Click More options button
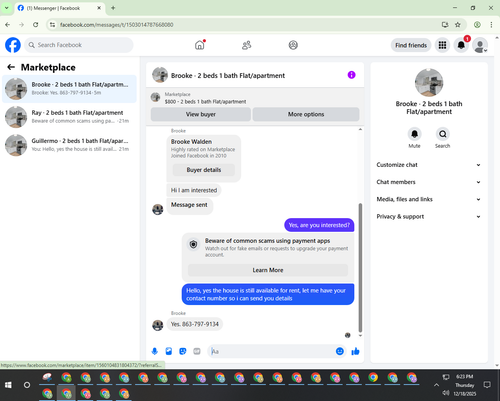Screen dimensions: 500x401 pyautogui.click(x=306, y=114)
